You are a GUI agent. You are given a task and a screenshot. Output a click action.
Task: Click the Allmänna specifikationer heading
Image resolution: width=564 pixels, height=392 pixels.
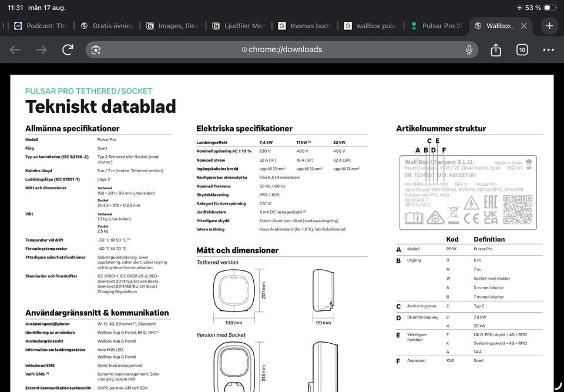click(x=72, y=129)
